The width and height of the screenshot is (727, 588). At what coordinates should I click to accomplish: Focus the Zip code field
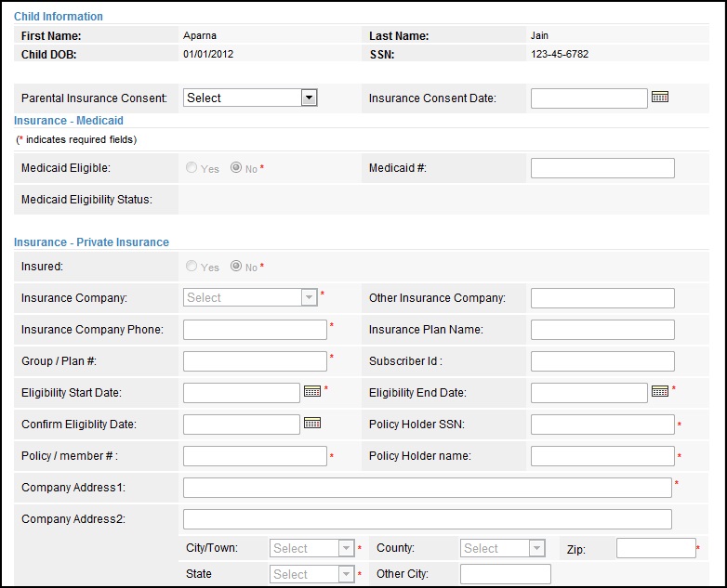pos(656,548)
